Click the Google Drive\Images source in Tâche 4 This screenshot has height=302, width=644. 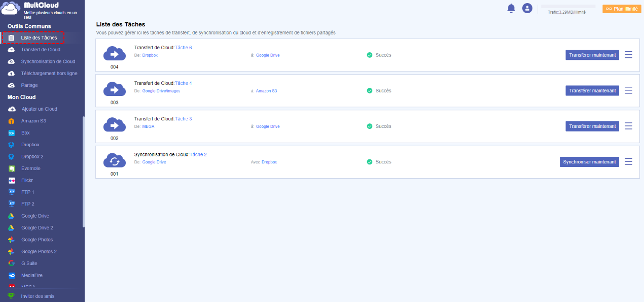tap(161, 91)
